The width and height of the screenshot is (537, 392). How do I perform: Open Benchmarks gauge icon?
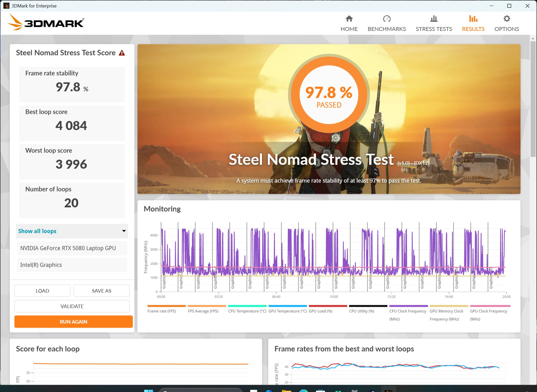point(387,19)
